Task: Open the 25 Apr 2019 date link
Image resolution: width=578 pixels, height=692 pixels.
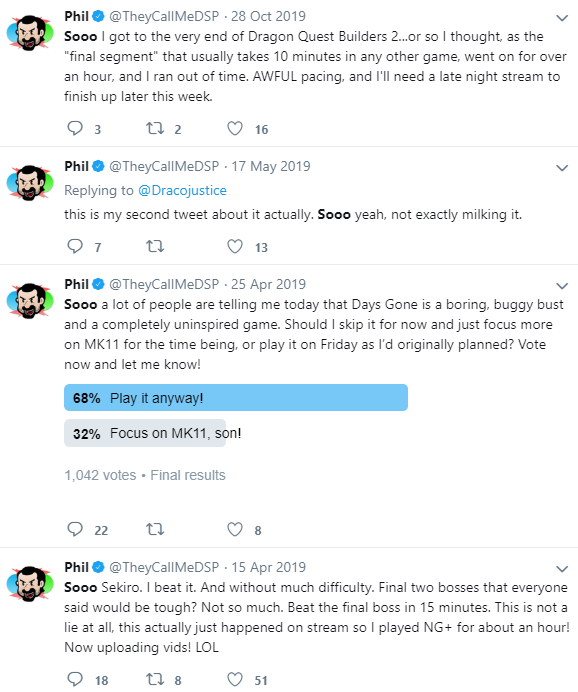Action: click(268, 284)
